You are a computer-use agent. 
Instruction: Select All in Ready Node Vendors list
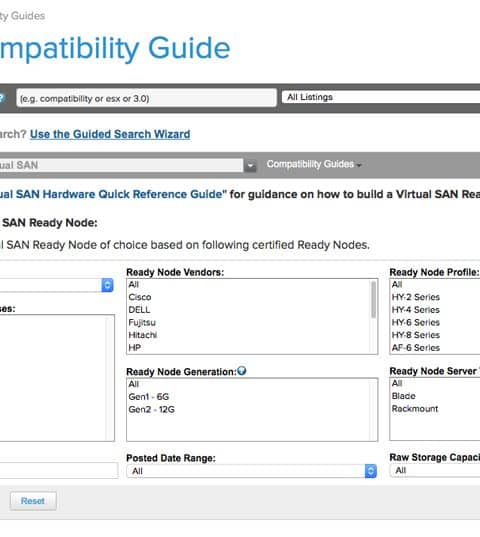249,285
